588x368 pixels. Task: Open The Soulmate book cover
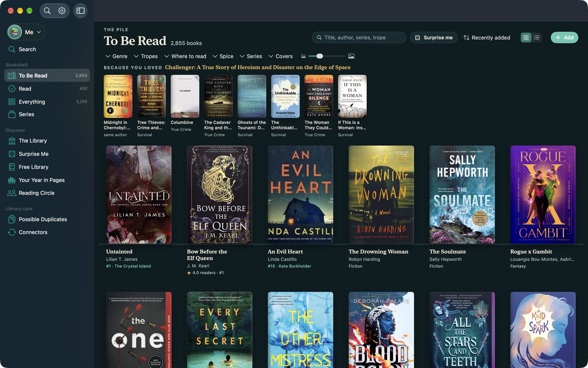coord(462,195)
